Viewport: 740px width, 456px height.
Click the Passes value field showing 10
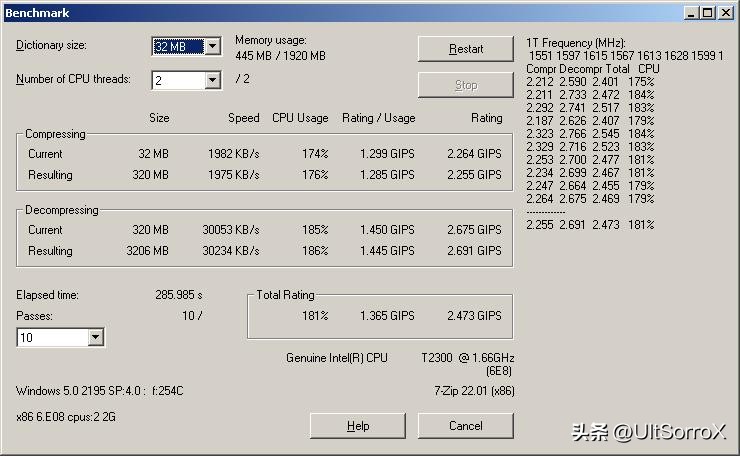pyautogui.click(x=52, y=338)
